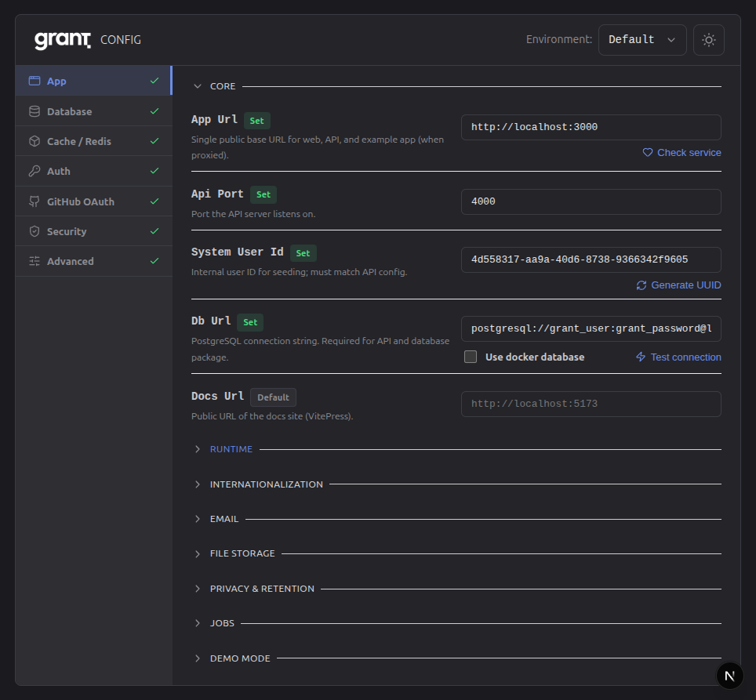
Task: Click the App Url input field
Action: coord(591,127)
